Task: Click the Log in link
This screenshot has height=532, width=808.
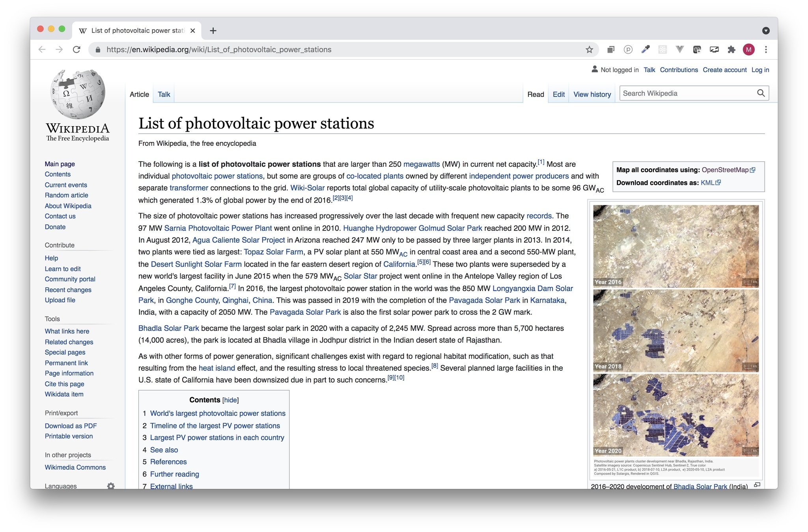Action: coord(760,70)
